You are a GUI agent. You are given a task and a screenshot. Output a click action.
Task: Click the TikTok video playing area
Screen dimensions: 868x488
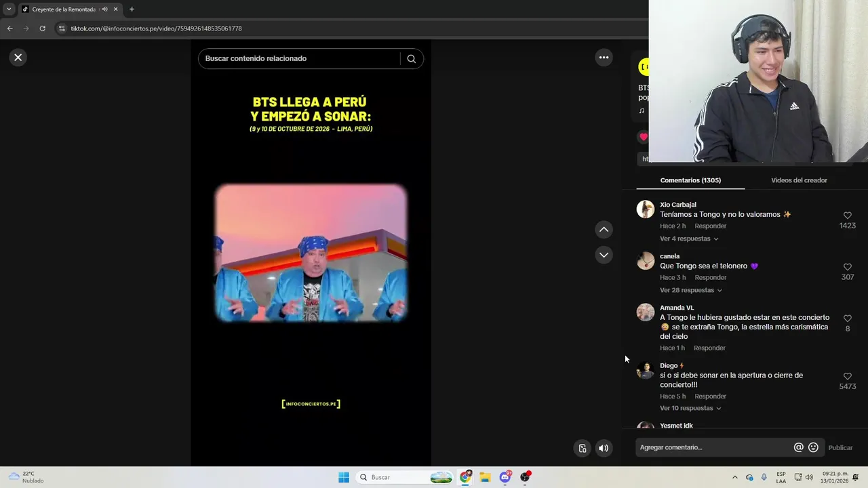(311, 253)
